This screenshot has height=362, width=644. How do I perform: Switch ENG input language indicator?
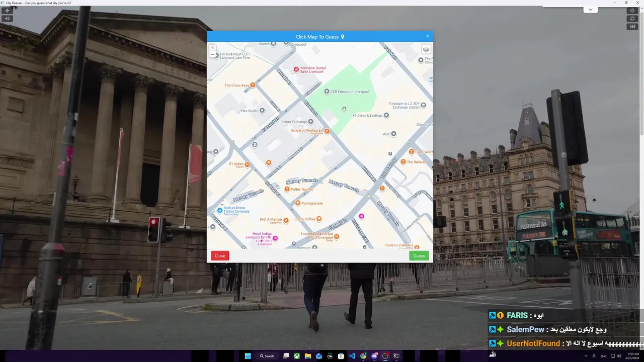click(603, 356)
